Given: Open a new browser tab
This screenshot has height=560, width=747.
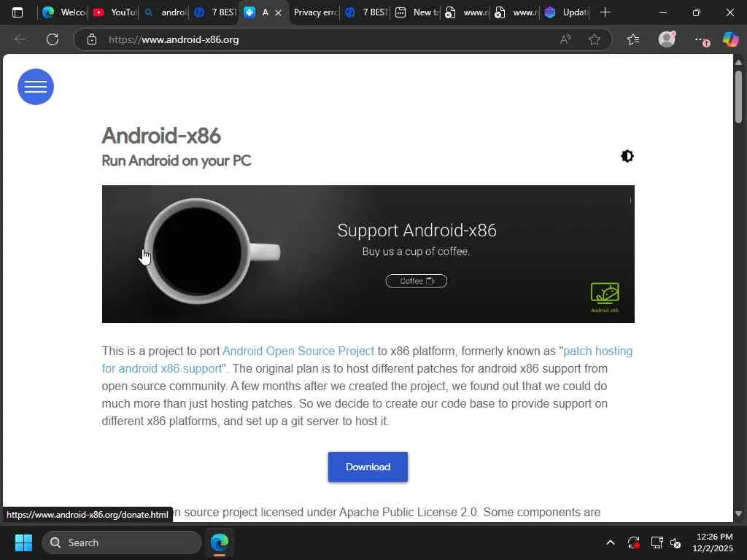Looking at the screenshot, I should tap(605, 12).
